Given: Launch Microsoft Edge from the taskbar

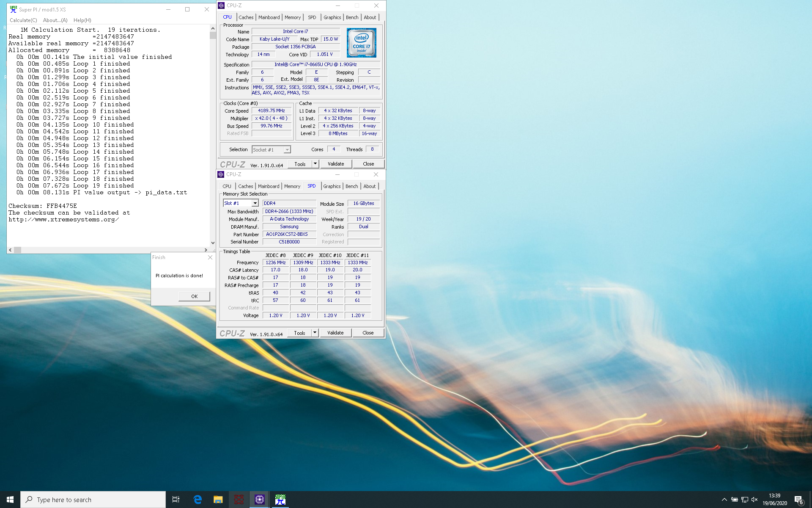Looking at the screenshot, I should [198, 500].
